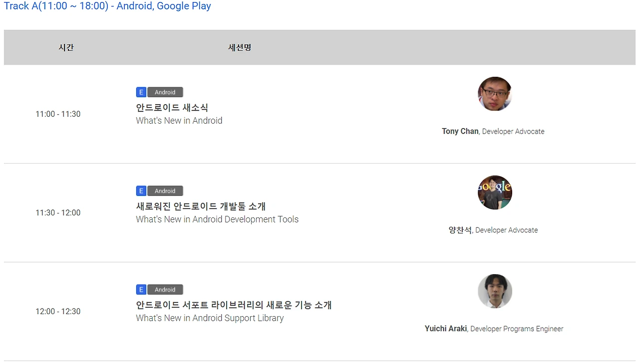Open the Track A schedule link
The height and width of the screenshot is (364, 639).
(107, 6)
